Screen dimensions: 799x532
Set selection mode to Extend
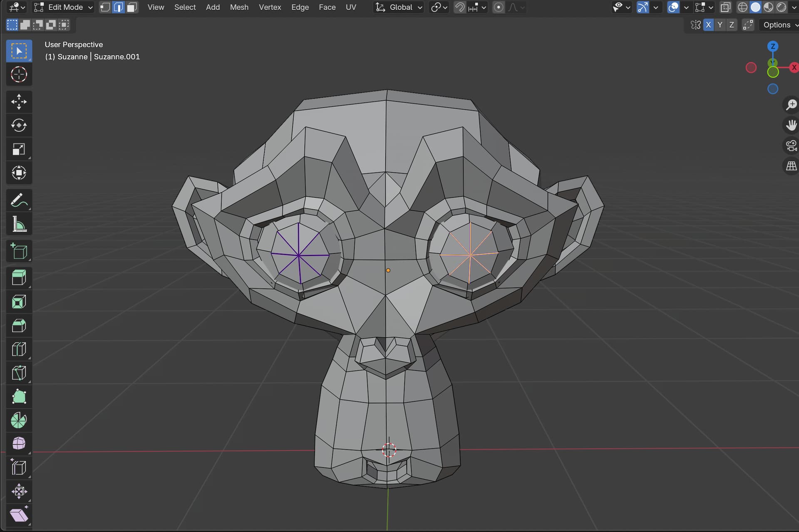click(25, 25)
